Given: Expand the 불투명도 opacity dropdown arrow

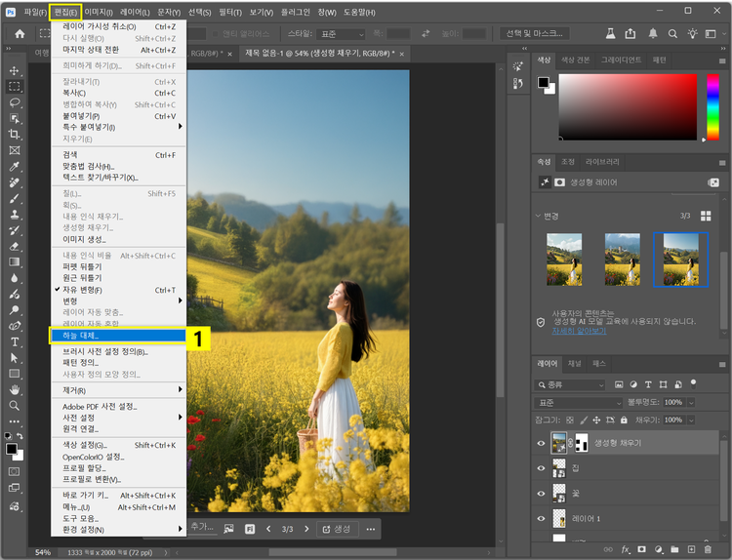Looking at the screenshot, I should (x=689, y=402).
